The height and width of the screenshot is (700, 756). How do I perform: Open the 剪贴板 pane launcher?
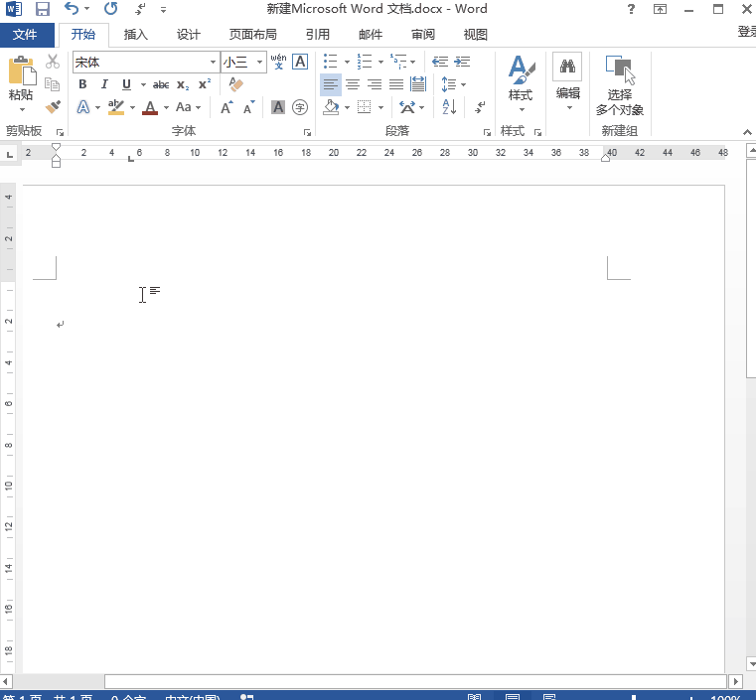60,132
